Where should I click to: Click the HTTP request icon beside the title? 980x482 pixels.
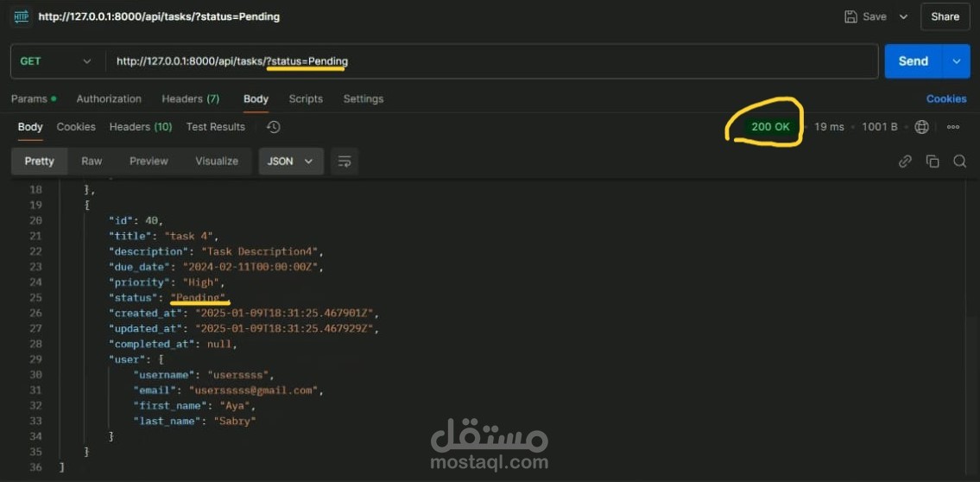coord(22,17)
